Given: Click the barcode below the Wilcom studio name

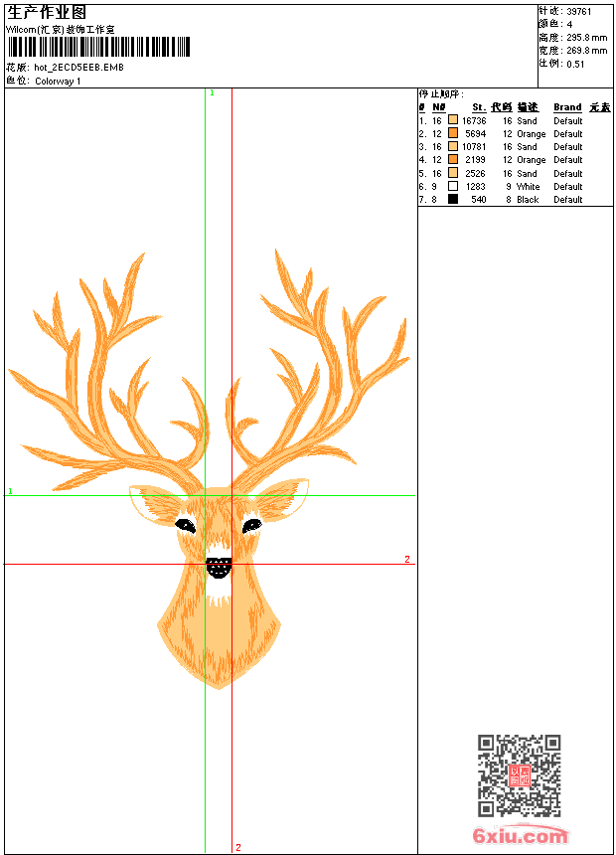Looking at the screenshot, I should [x=98, y=48].
